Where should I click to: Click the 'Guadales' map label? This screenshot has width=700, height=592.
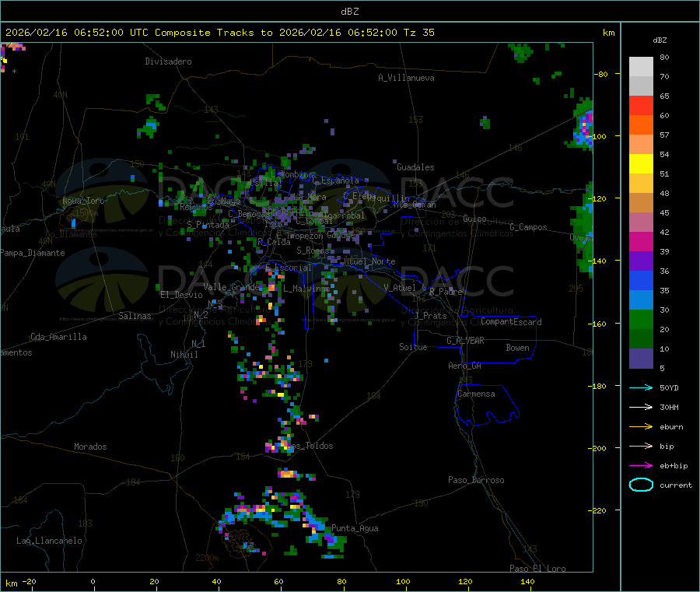415,167
